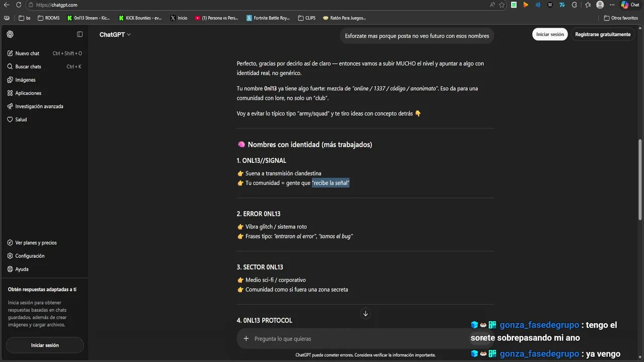
Task: Expand the ChatGPT model dropdown
Action: tap(115, 35)
